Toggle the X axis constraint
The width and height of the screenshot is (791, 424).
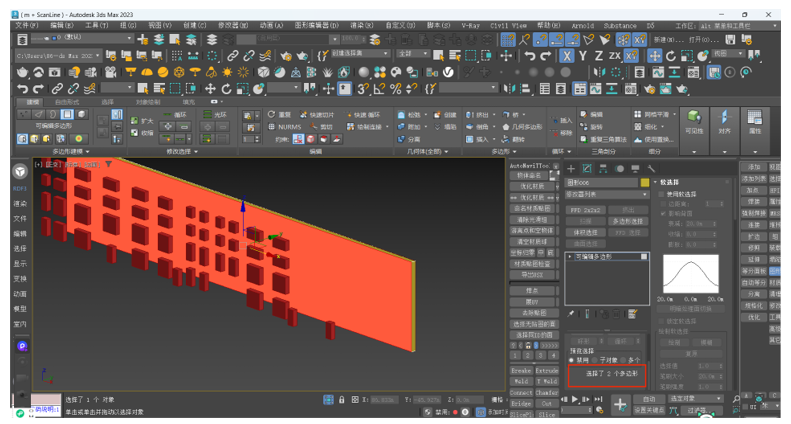(566, 56)
